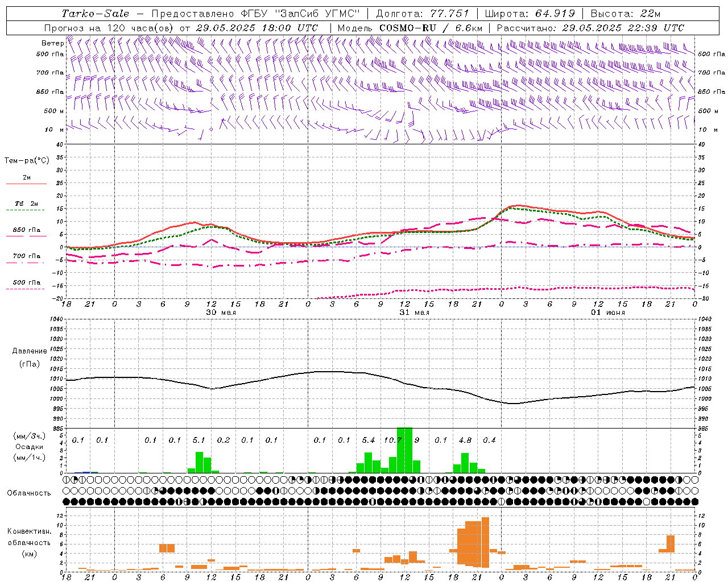This screenshot has height=582, width=728.
Task: Click the '(мм/3ч.)' precipitation unit label
Action: coord(30,436)
